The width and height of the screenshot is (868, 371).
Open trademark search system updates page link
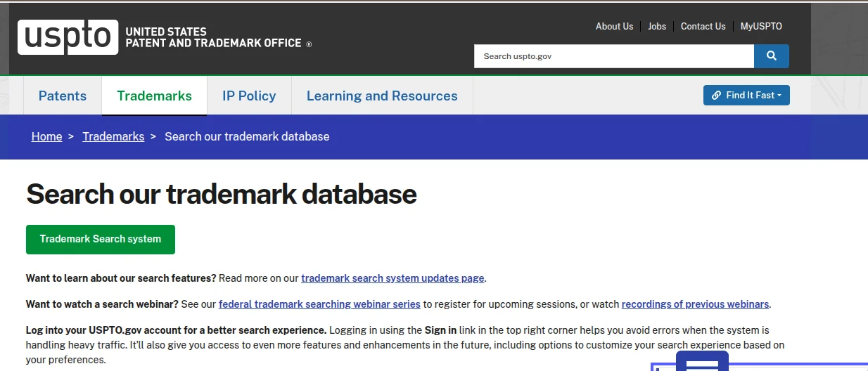[x=392, y=278]
